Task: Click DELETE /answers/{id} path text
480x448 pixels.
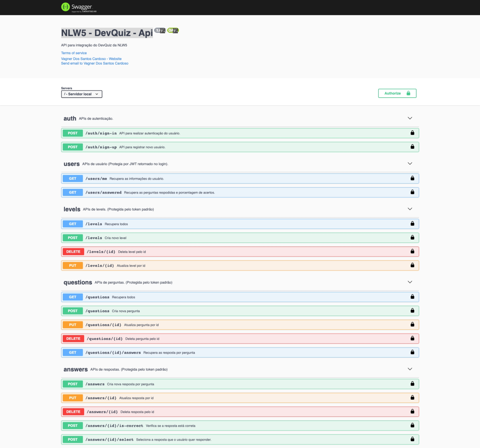Action: tap(102, 412)
